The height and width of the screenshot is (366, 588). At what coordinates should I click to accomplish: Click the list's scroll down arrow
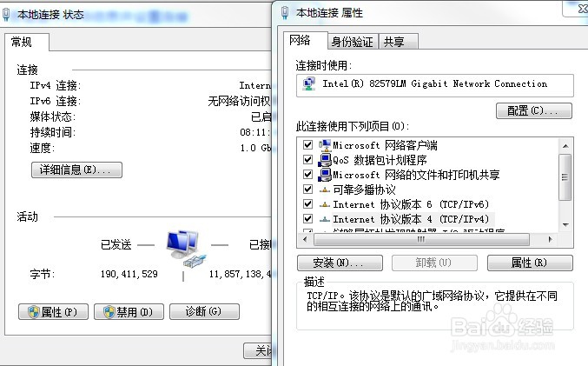coord(565,224)
